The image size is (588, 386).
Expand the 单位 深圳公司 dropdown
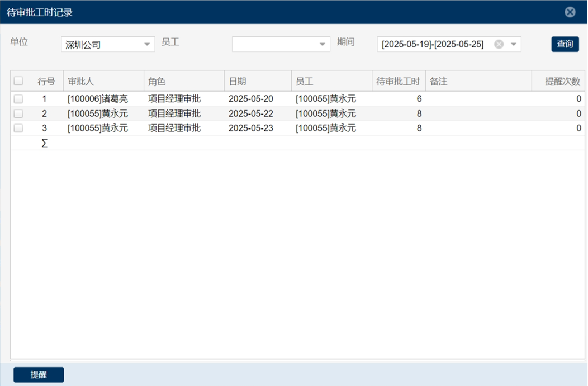coord(147,44)
